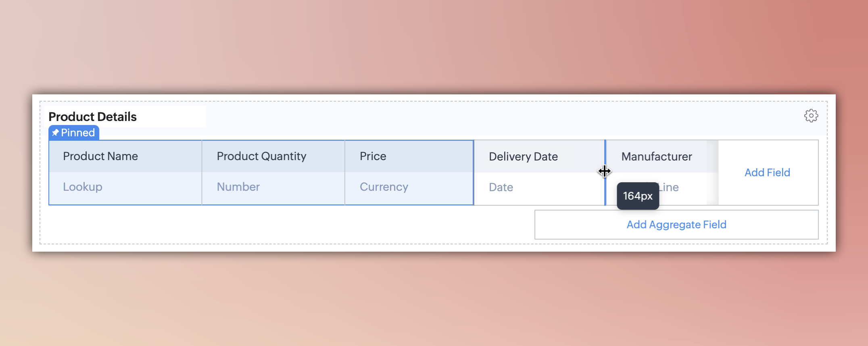Image resolution: width=868 pixels, height=346 pixels.
Task: Select the Price column header
Action: (x=373, y=156)
